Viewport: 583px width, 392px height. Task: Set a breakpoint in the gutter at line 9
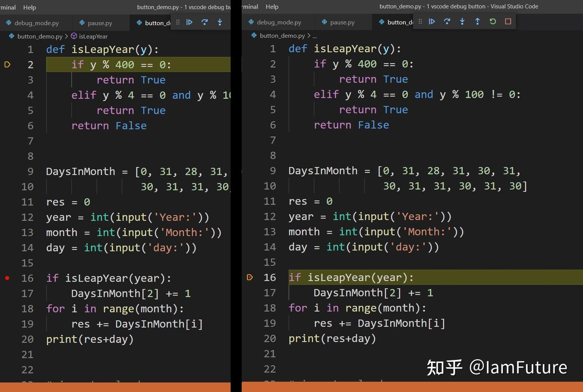pyautogui.click(x=7, y=171)
